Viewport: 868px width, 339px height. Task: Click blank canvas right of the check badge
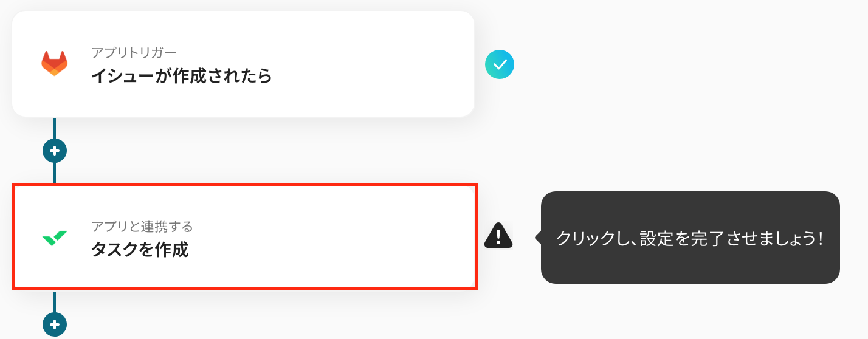tap(669, 64)
